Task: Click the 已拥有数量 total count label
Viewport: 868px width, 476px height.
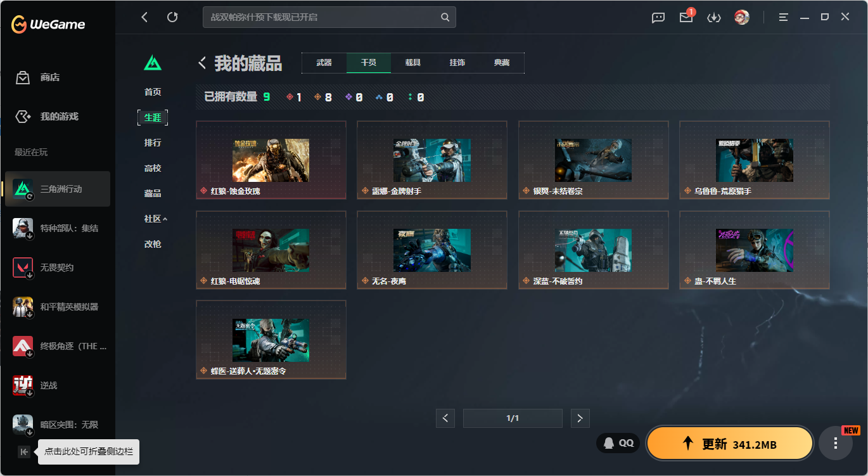Action: [237, 97]
